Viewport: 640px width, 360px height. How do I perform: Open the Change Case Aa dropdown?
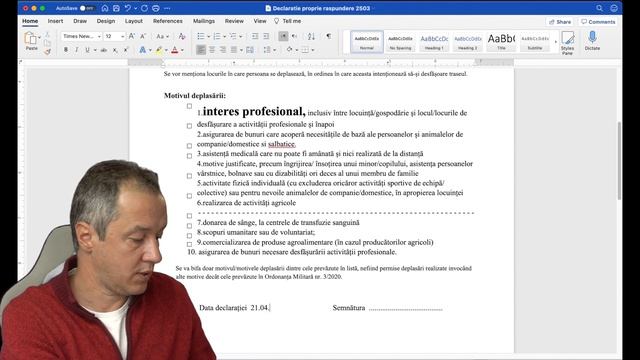(x=162, y=36)
